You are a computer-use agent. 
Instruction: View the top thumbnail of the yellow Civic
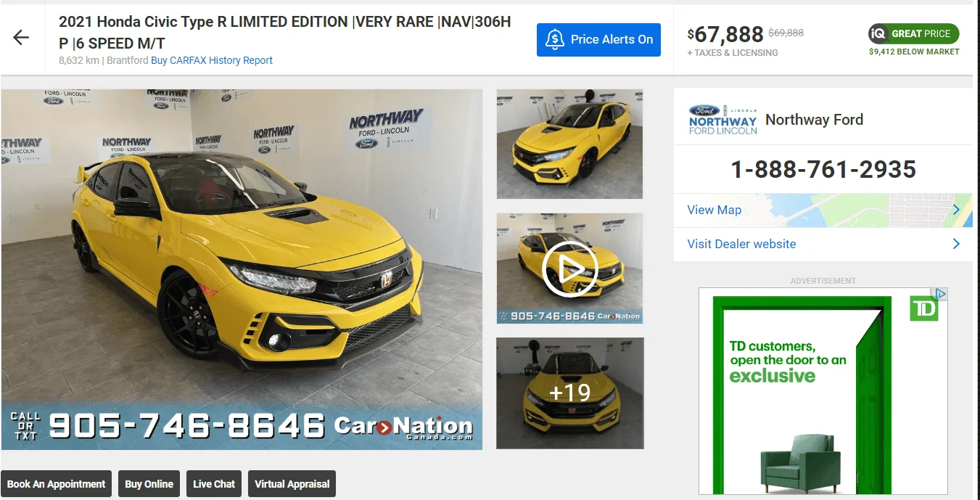[569, 144]
